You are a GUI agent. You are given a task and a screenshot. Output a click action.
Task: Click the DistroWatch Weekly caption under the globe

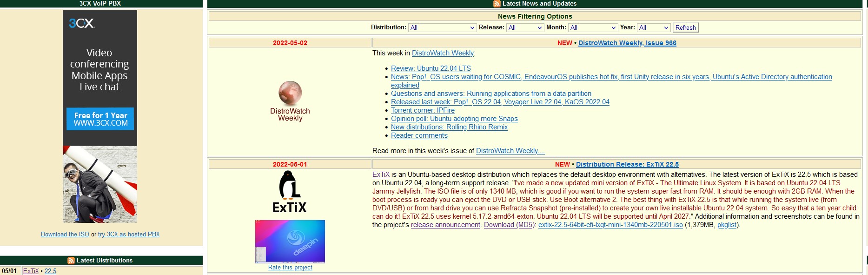click(290, 114)
